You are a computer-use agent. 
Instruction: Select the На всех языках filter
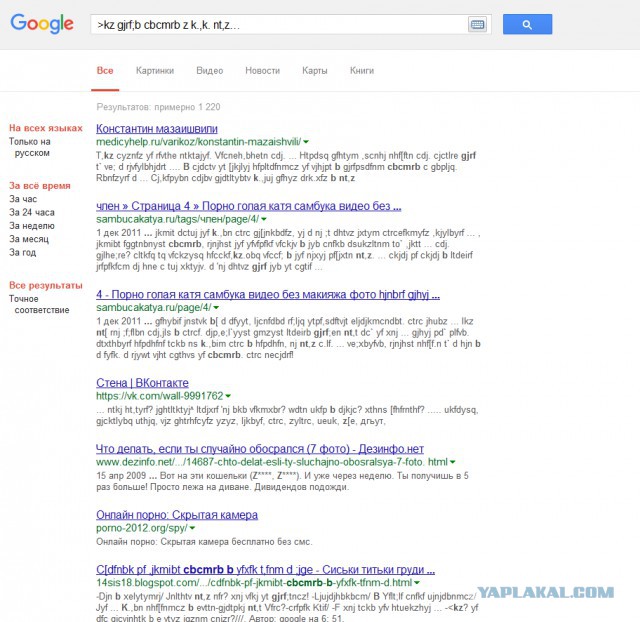coord(46,128)
